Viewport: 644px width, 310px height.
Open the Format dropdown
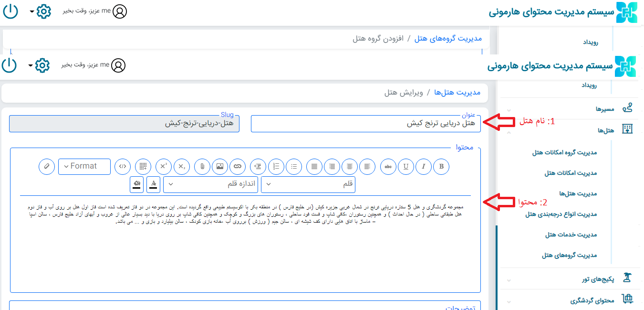tap(84, 166)
